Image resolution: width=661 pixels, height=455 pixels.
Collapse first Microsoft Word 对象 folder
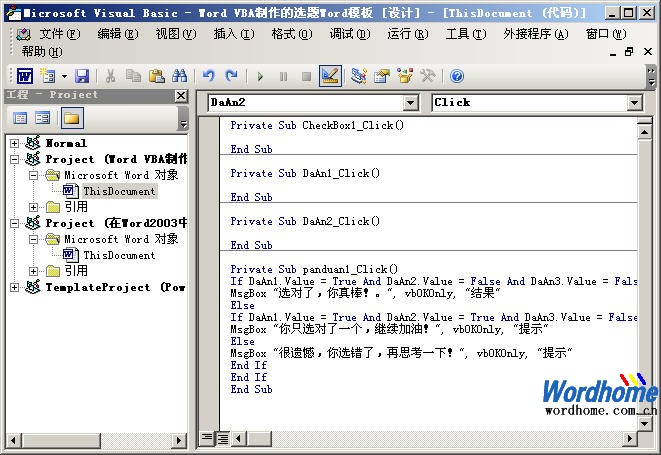click(33, 175)
